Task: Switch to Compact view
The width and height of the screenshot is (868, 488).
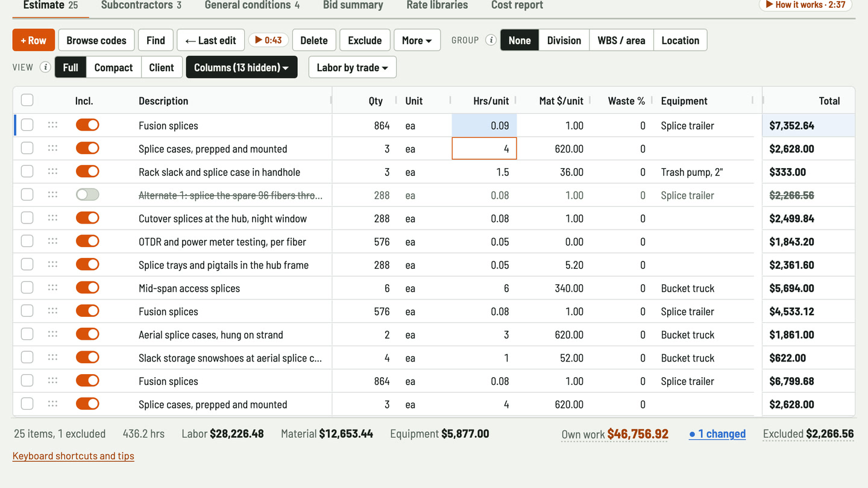Action: coord(113,67)
